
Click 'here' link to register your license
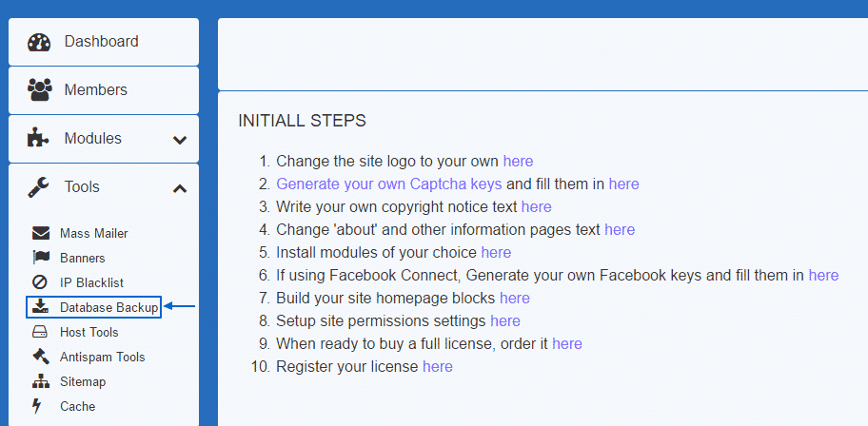pyautogui.click(x=438, y=366)
